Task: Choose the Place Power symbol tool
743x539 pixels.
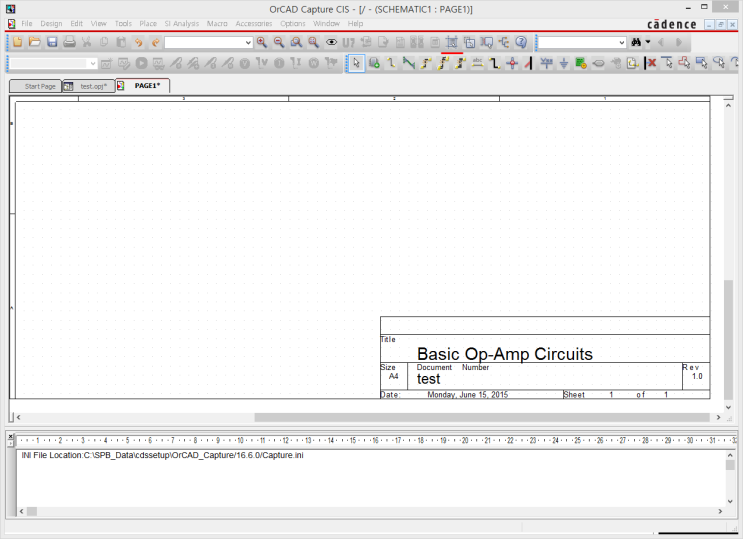Action: pos(546,63)
